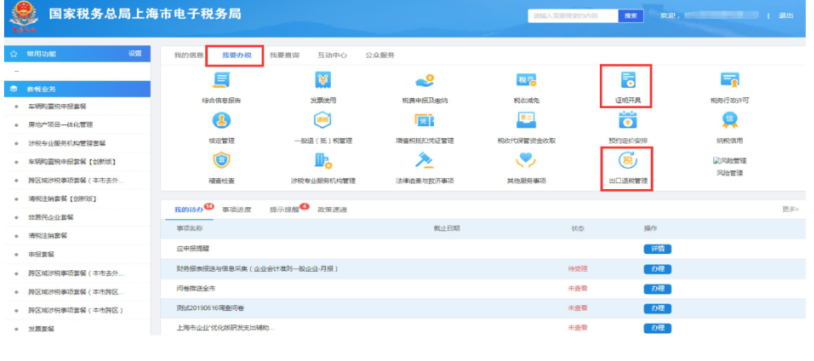Open 增值税抵扣凭证管理 icon

pyautogui.click(x=424, y=121)
